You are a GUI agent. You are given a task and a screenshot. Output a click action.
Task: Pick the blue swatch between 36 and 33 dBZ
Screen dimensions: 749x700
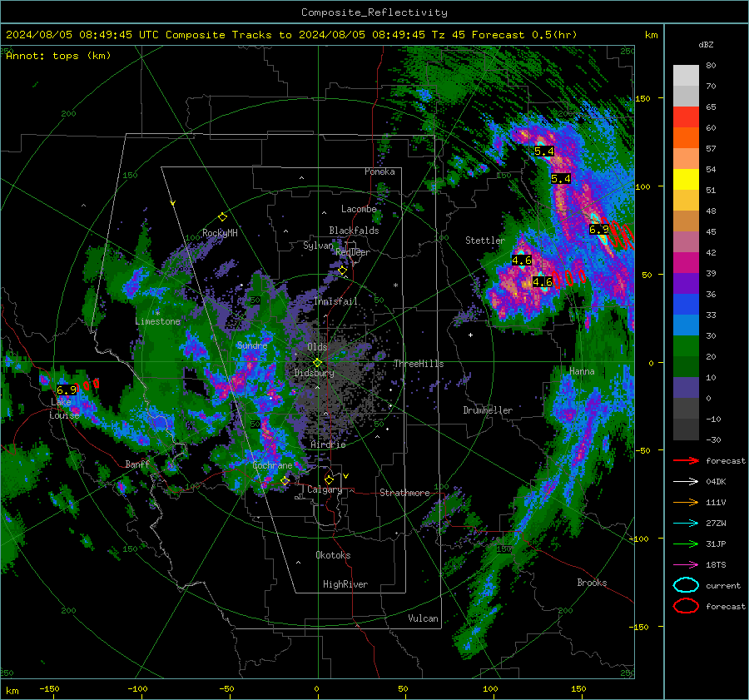pos(686,305)
